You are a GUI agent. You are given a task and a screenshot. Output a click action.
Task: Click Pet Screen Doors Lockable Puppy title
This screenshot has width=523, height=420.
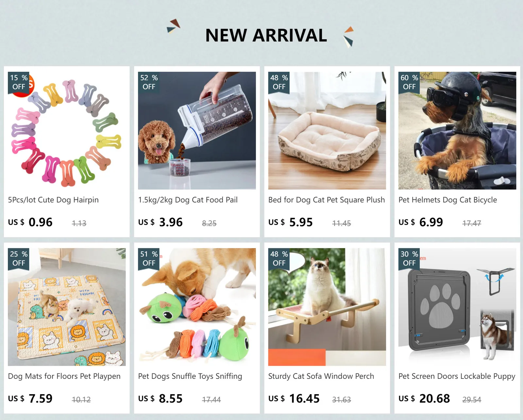pos(457,376)
